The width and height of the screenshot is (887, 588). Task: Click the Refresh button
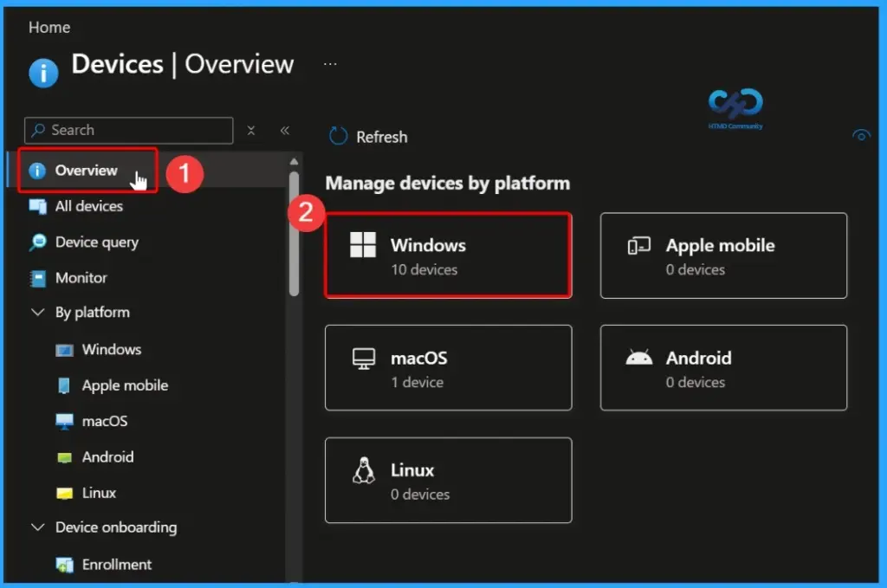[368, 136]
